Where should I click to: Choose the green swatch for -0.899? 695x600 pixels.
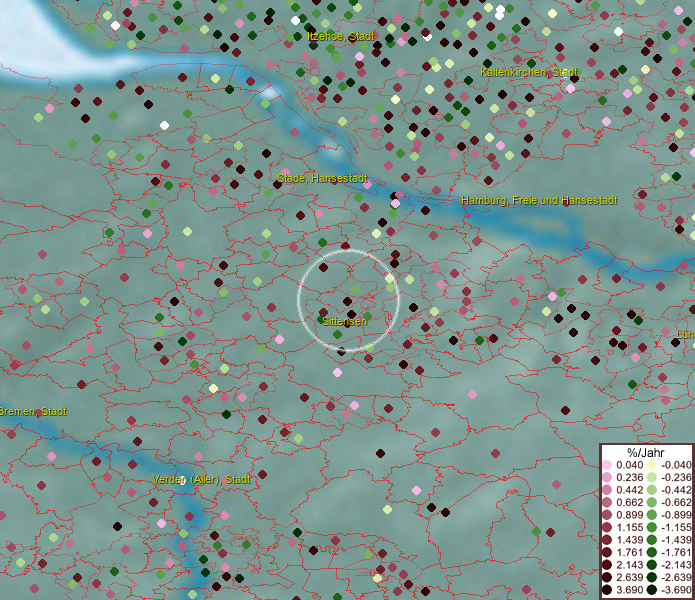point(652,515)
